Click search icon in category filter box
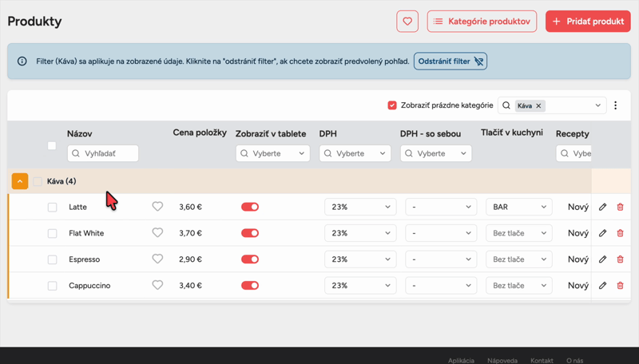 pos(506,105)
